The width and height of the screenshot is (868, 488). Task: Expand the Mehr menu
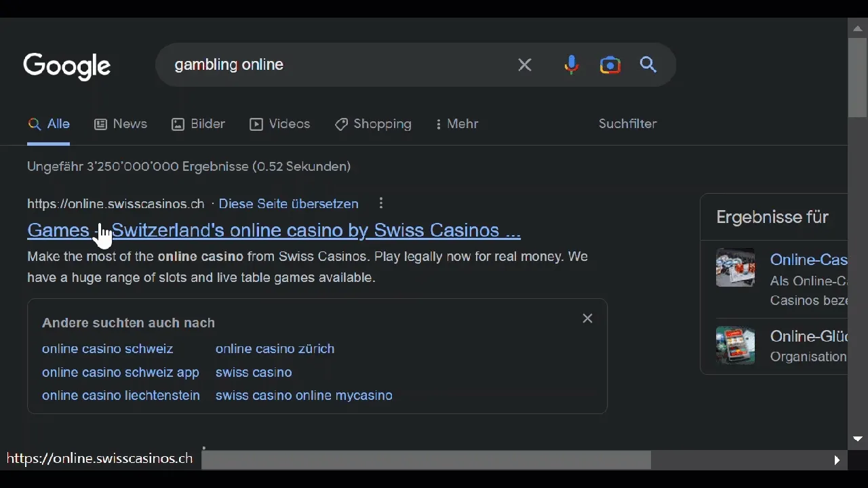click(x=458, y=125)
